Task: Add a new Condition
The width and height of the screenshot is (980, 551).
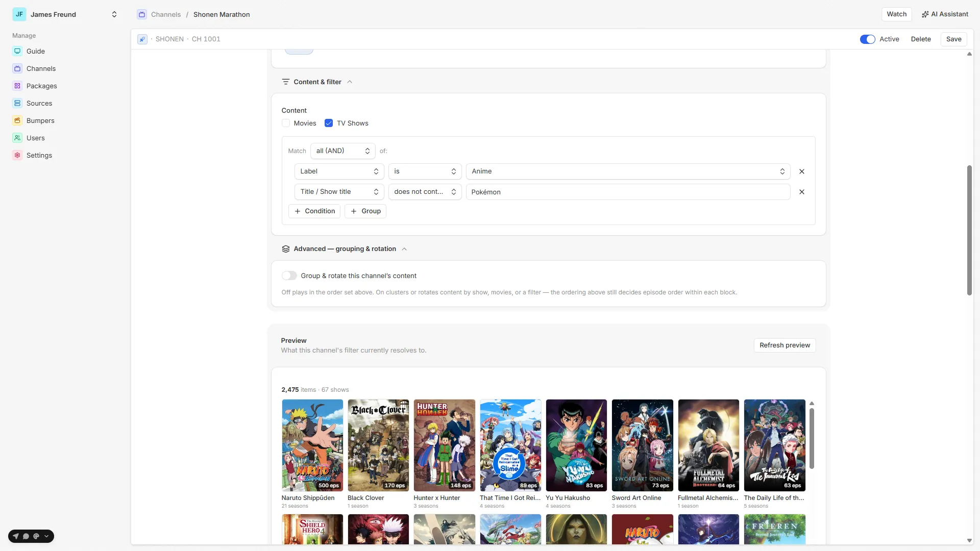Action: [314, 211]
